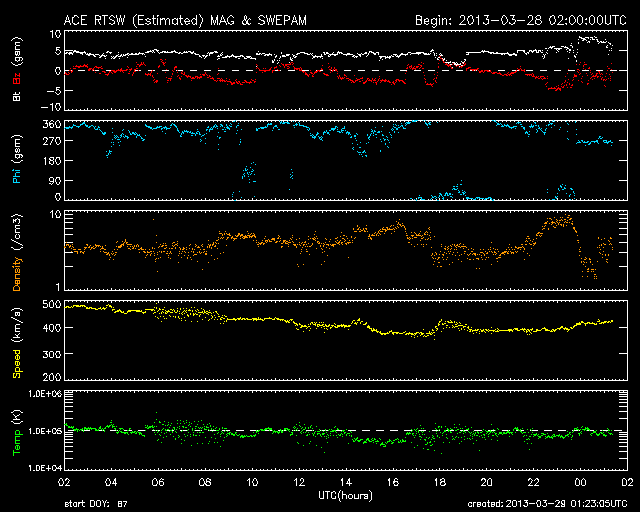This screenshot has height=512, width=640.
Task: Click the '10' hour label on time axis
Action: [x=252, y=483]
